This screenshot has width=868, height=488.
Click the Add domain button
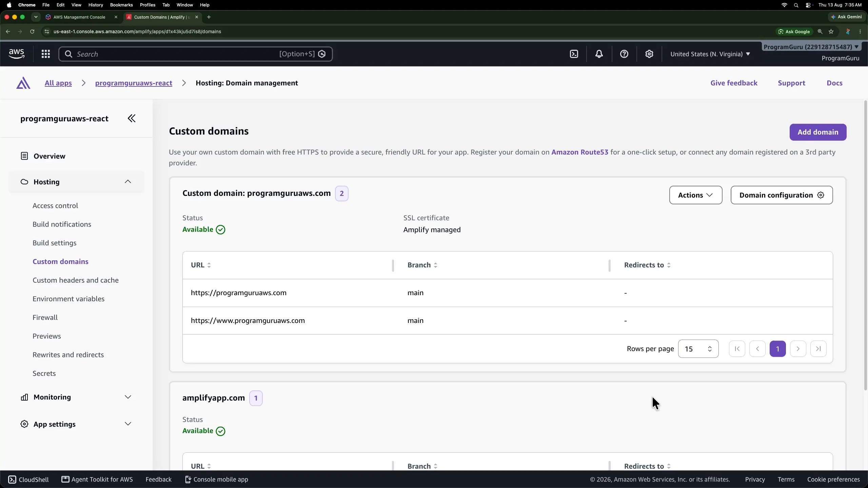point(818,132)
